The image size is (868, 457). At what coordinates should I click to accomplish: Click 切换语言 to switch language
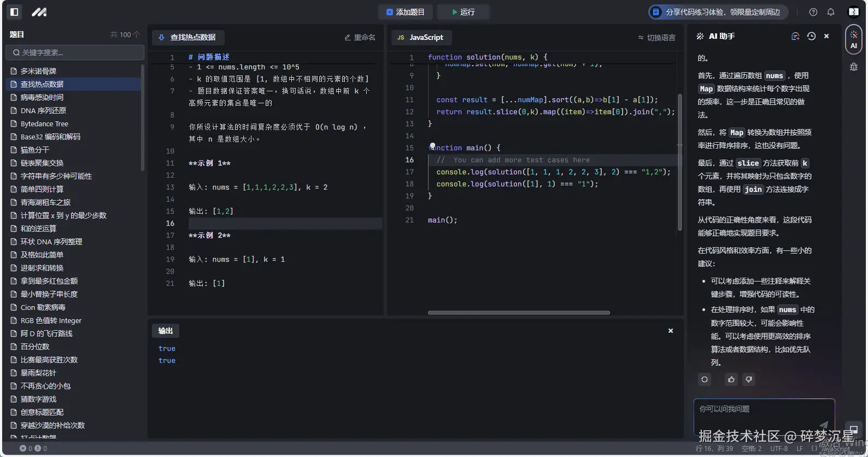[x=656, y=37]
